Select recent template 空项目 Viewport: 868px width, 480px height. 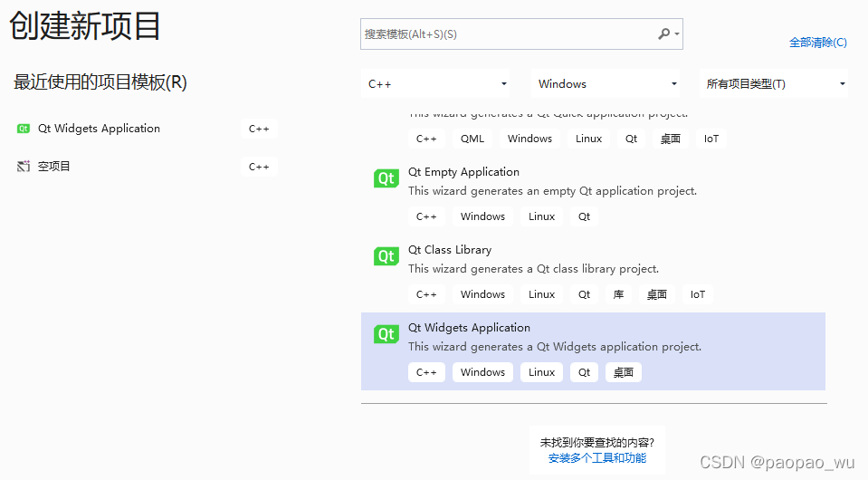coord(53,166)
